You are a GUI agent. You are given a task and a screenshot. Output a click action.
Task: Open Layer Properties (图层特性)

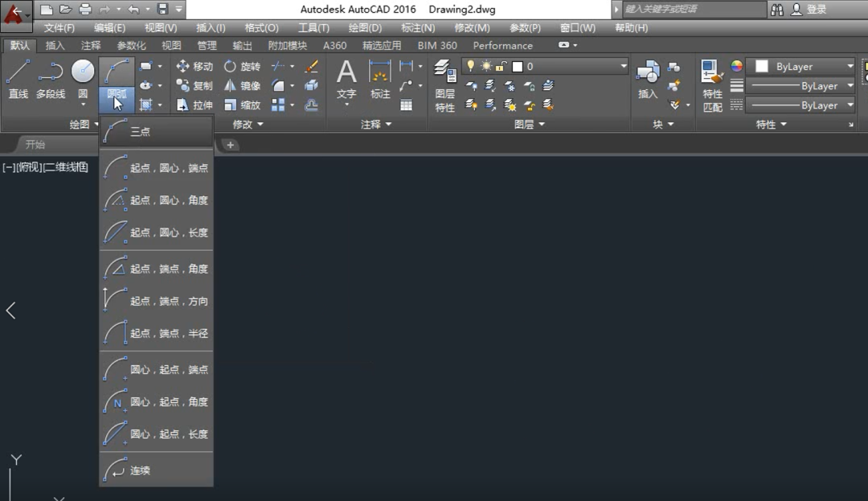coord(445,86)
